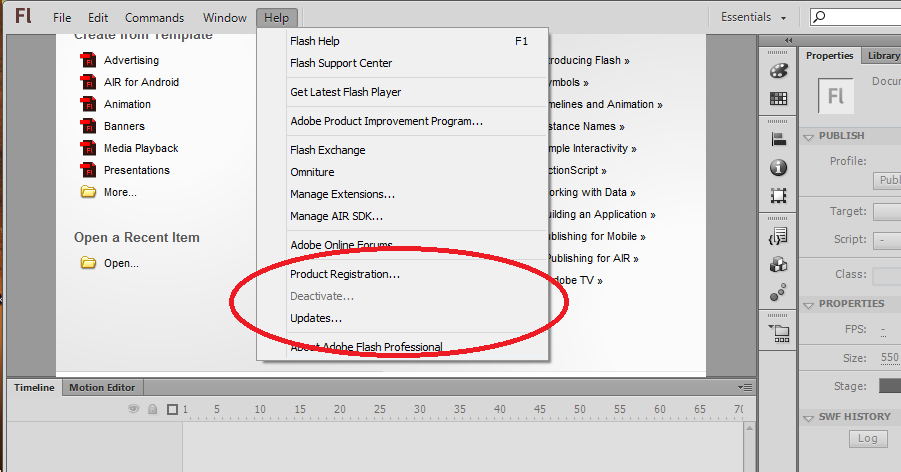Screen dimensions: 901x472
Task: Open the Timeline panel options menu
Action: coord(745,387)
